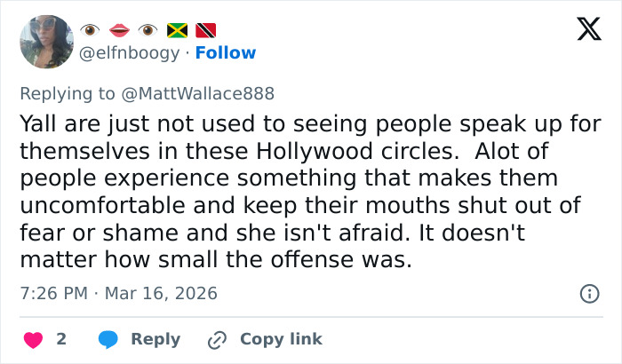Click the chain link copy icon
Image resolution: width=622 pixels, height=364 pixels.
pos(217,339)
